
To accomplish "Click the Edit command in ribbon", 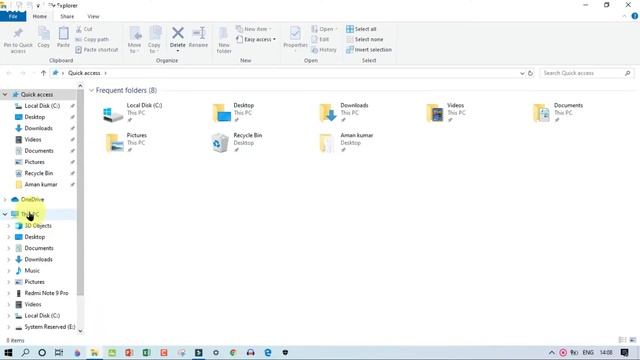I will [x=320, y=39].
